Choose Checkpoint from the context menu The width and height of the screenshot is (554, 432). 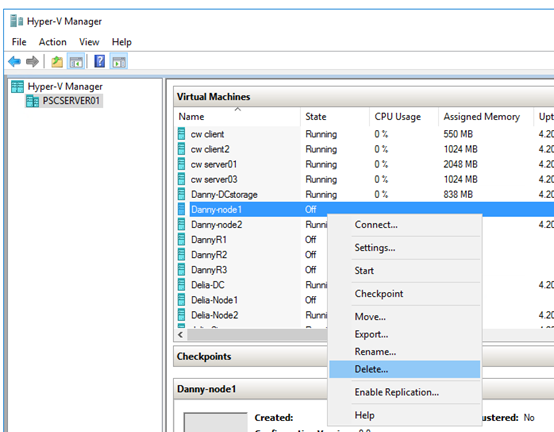pos(405,294)
